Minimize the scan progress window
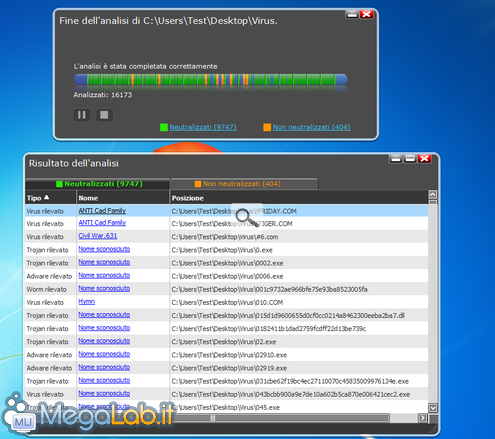495x439 pixels. pyautogui.click(x=352, y=15)
